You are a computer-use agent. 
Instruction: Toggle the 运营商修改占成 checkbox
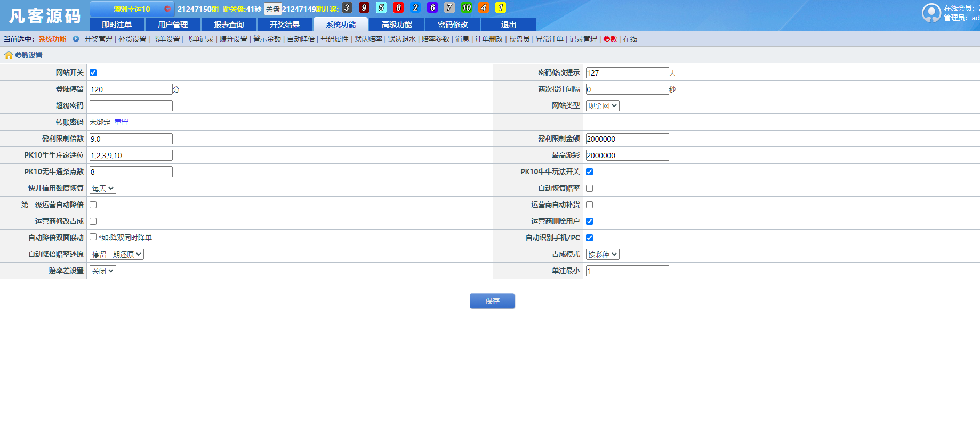[x=93, y=222]
